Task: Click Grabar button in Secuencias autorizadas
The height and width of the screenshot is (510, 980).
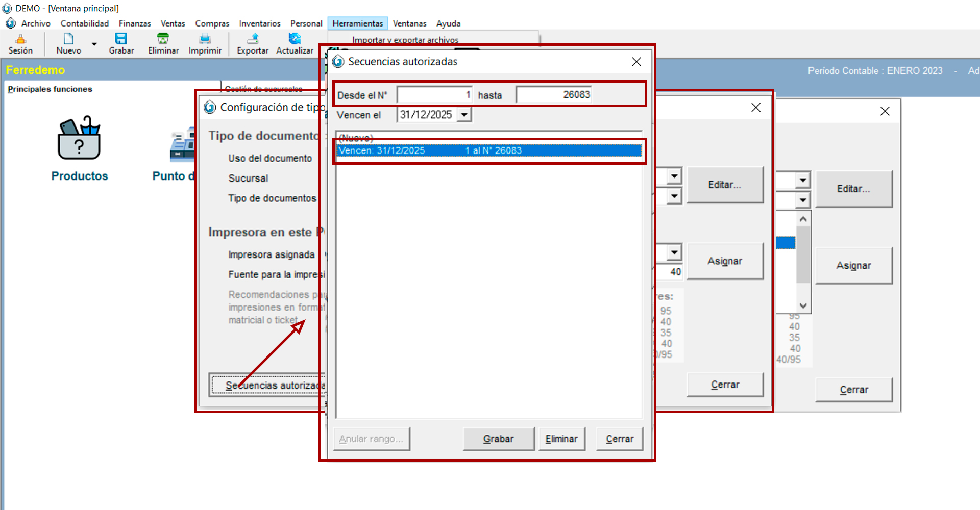Action: pyautogui.click(x=498, y=439)
